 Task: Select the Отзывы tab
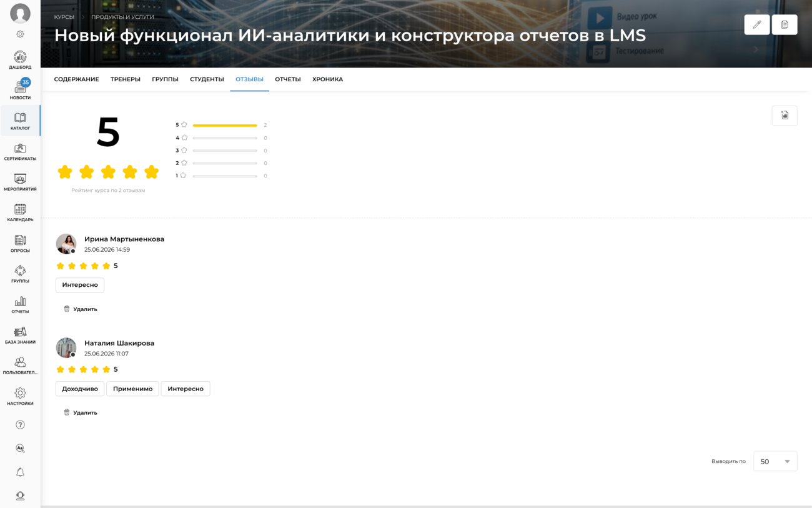coord(249,79)
